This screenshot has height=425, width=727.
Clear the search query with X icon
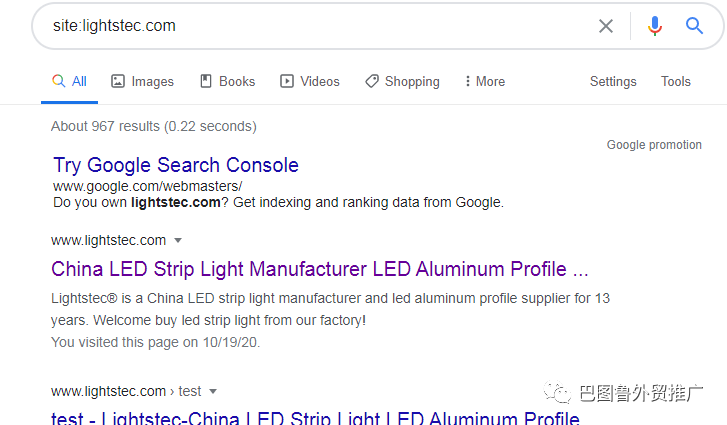click(x=606, y=26)
